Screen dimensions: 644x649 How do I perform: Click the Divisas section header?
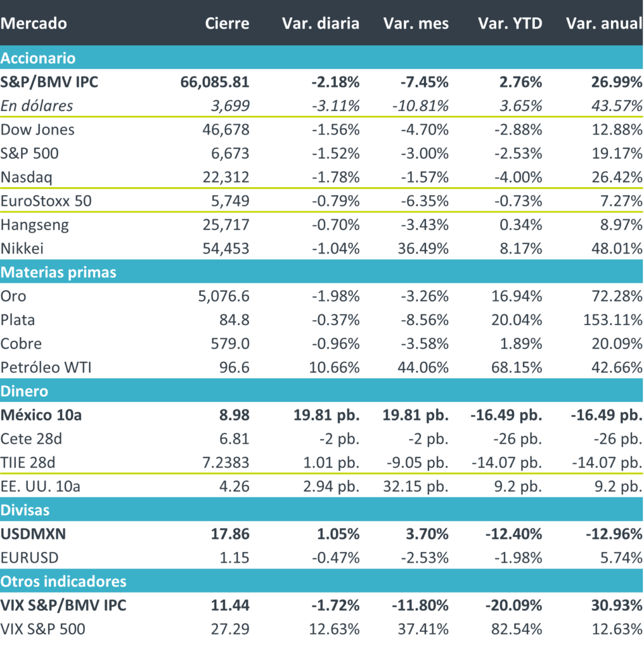point(25,510)
